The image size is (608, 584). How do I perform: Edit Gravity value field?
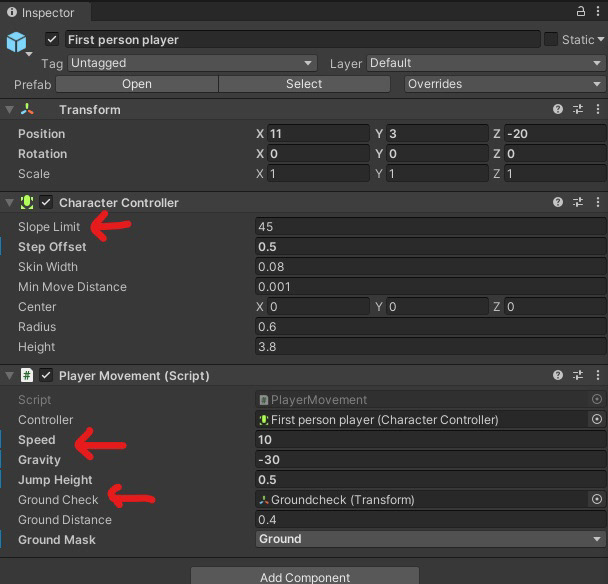(x=430, y=460)
